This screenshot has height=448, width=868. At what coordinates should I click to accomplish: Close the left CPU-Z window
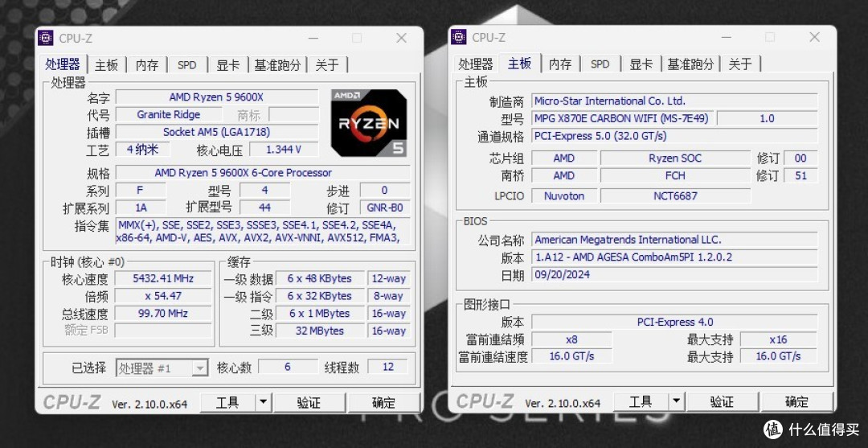[401, 38]
